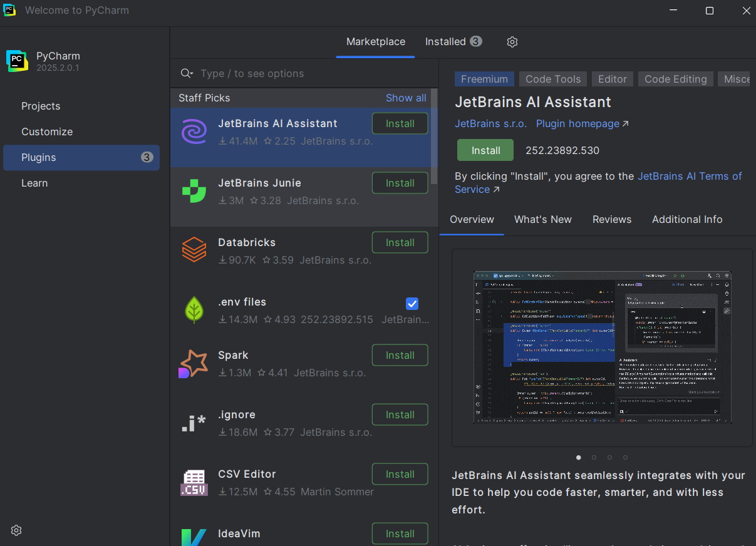Click the AI Assistant screenshot preview

pyautogui.click(x=602, y=348)
